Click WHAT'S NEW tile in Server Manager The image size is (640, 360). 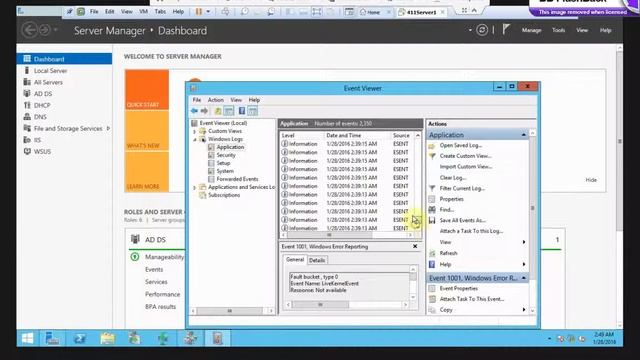point(147,131)
